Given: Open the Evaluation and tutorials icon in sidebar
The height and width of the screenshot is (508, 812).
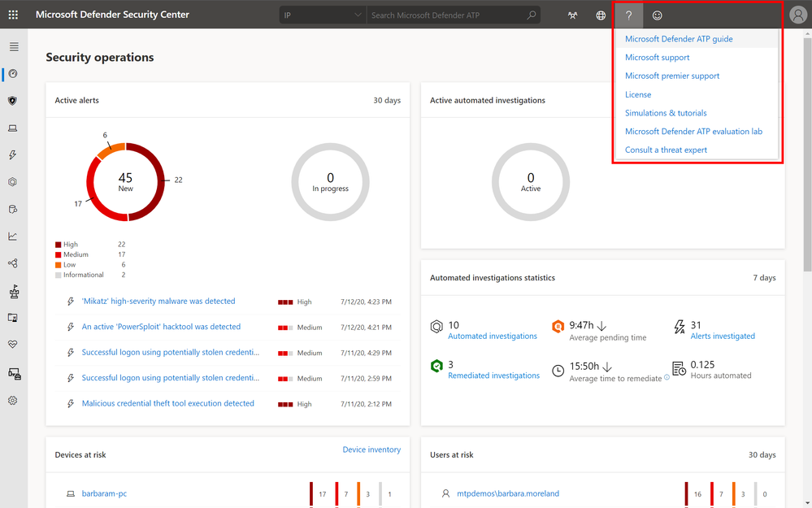Looking at the screenshot, I should (x=13, y=318).
